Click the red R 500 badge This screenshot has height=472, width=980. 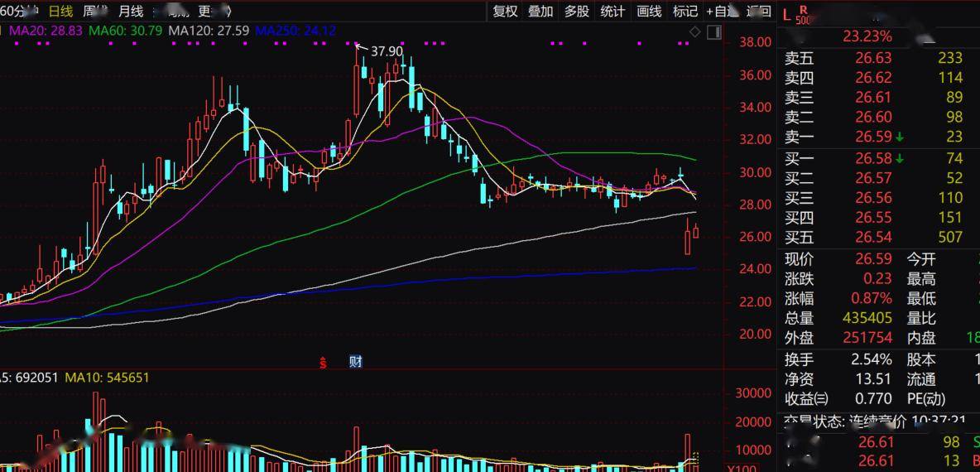click(802, 15)
